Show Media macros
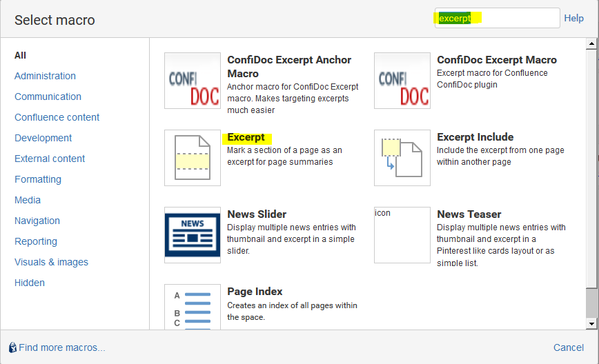 click(28, 200)
